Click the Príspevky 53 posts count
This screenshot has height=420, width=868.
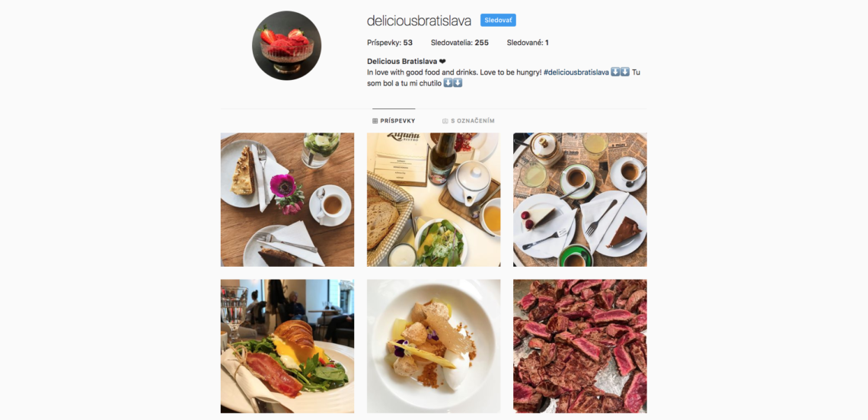390,43
